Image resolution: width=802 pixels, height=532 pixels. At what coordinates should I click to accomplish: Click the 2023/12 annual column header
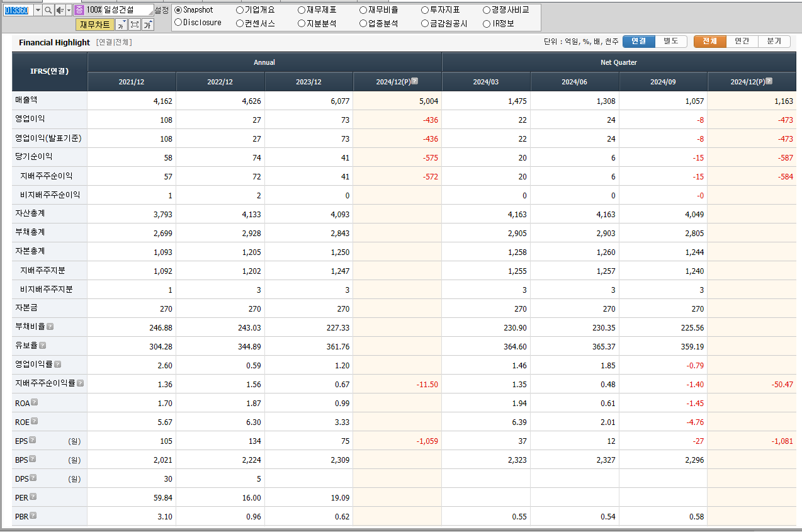[x=309, y=82]
